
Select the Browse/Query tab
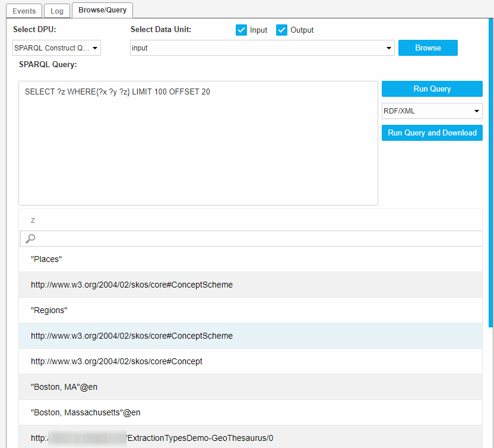(102, 10)
